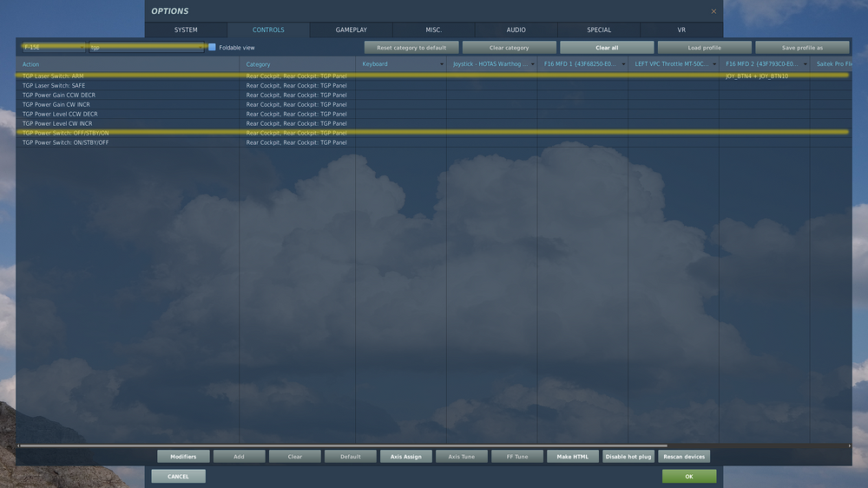
Task: Open LEFT VPC Throttle column dropdown arrow
Action: point(714,64)
